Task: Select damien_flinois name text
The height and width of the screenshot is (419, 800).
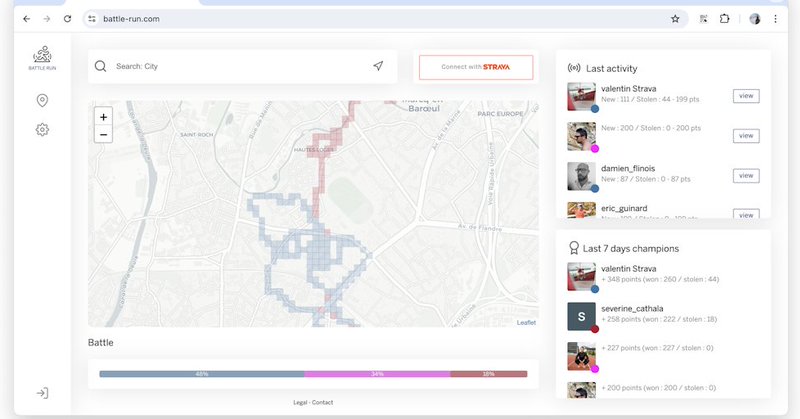Action: (x=628, y=168)
